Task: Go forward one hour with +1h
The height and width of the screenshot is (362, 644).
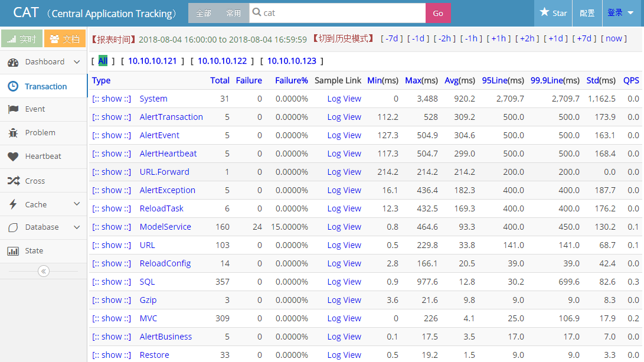Action: (499, 38)
